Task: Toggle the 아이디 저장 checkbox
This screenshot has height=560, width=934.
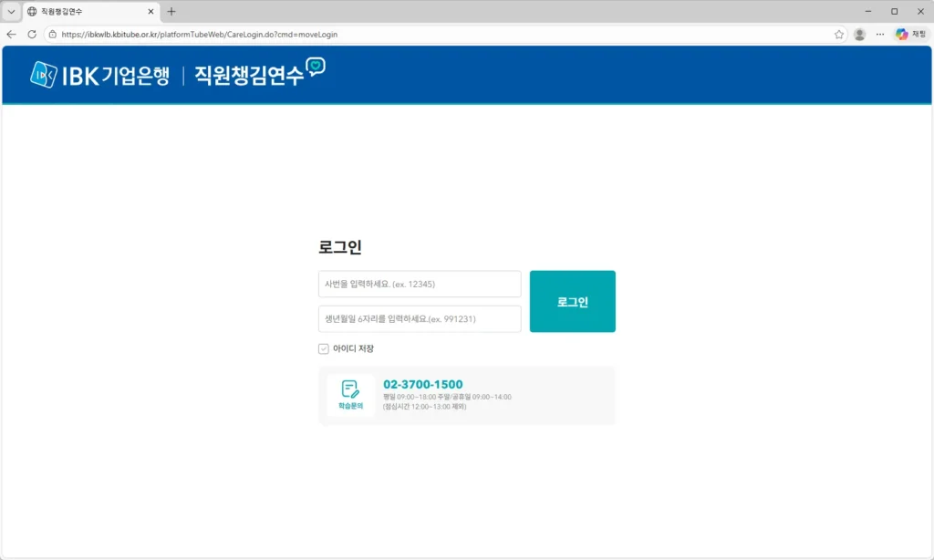Action: pos(324,348)
